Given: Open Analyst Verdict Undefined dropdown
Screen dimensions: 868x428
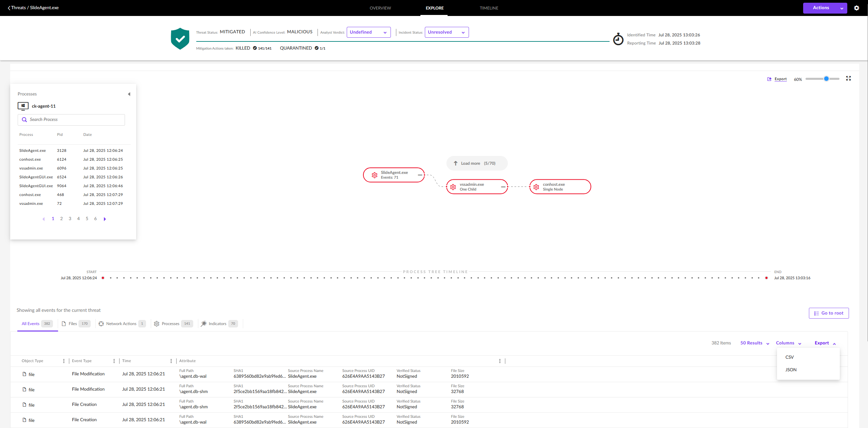Looking at the screenshot, I should click(368, 32).
